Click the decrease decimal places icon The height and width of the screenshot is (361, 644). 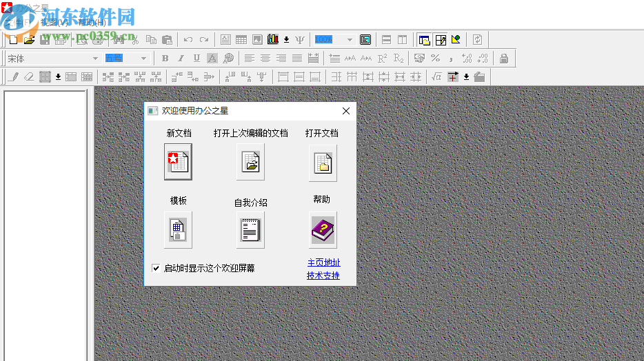483,59
